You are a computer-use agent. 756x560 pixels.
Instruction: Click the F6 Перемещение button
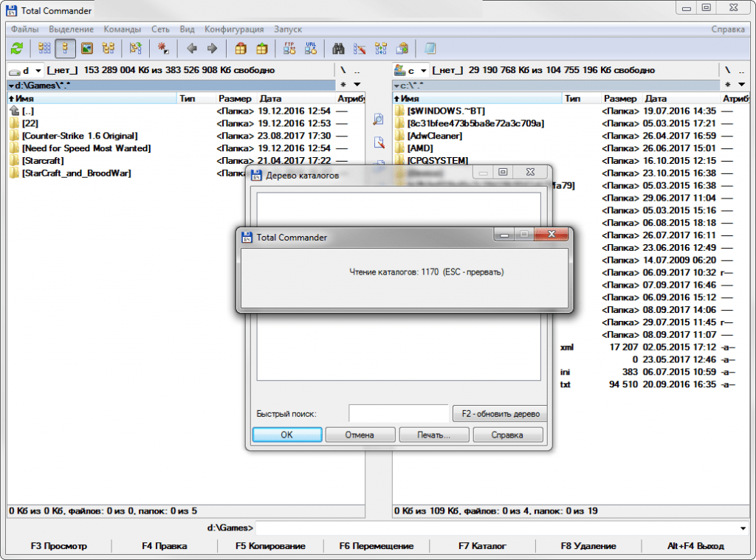377,546
